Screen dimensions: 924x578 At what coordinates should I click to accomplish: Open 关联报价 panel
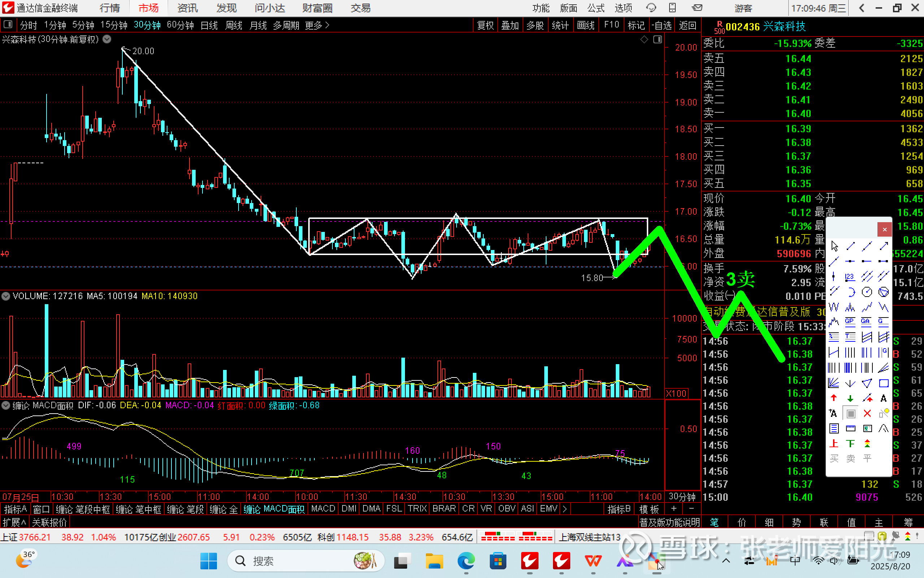click(x=49, y=522)
